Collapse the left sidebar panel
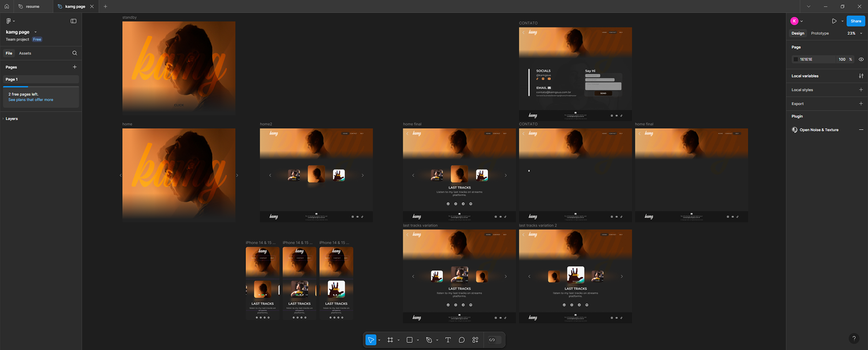The image size is (868, 350). (x=74, y=21)
